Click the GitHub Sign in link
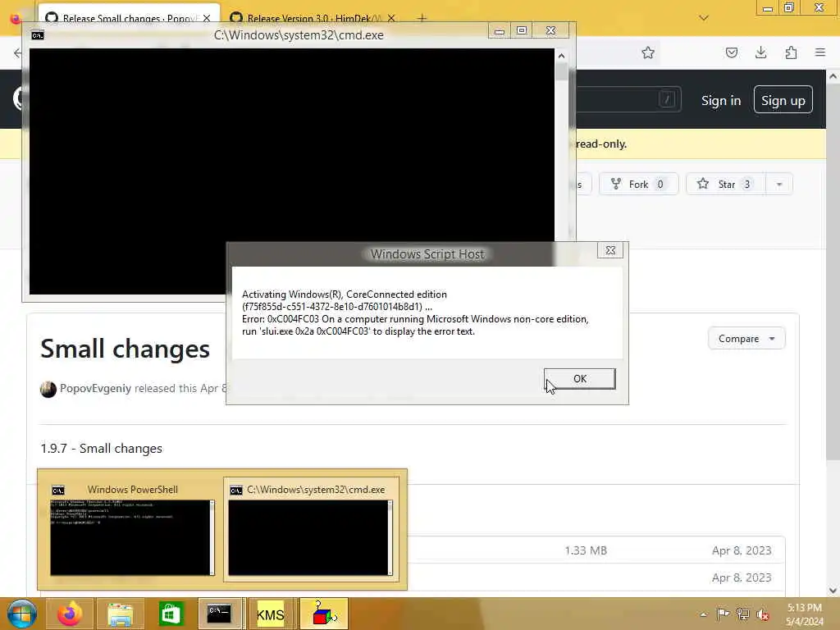 pyautogui.click(x=721, y=100)
